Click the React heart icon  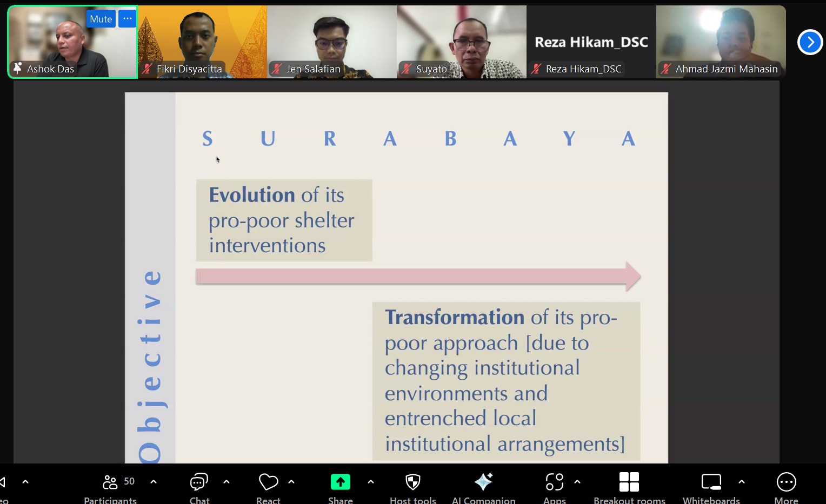click(268, 482)
